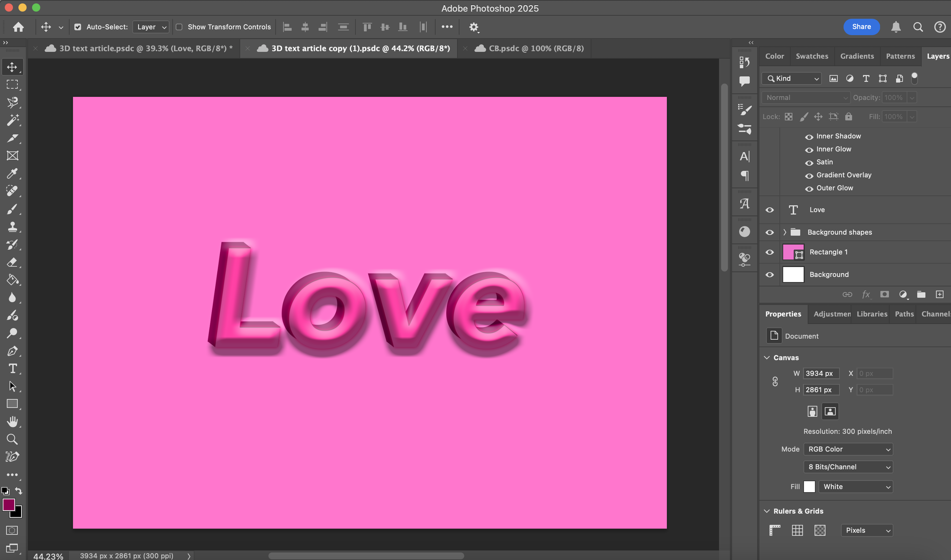Image resolution: width=951 pixels, height=560 pixels.
Task: Add a layer style with the fx icon
Action: coord(866,294)
